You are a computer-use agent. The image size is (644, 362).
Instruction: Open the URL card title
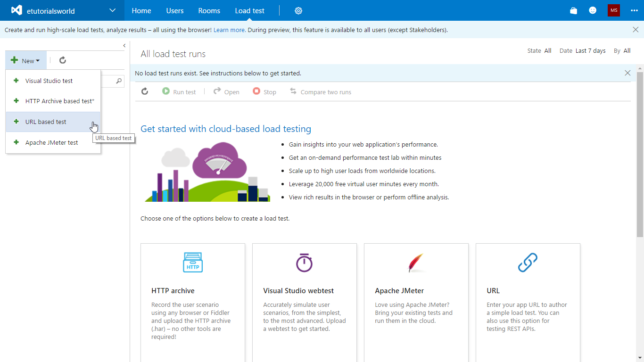[x=493, y=291]
